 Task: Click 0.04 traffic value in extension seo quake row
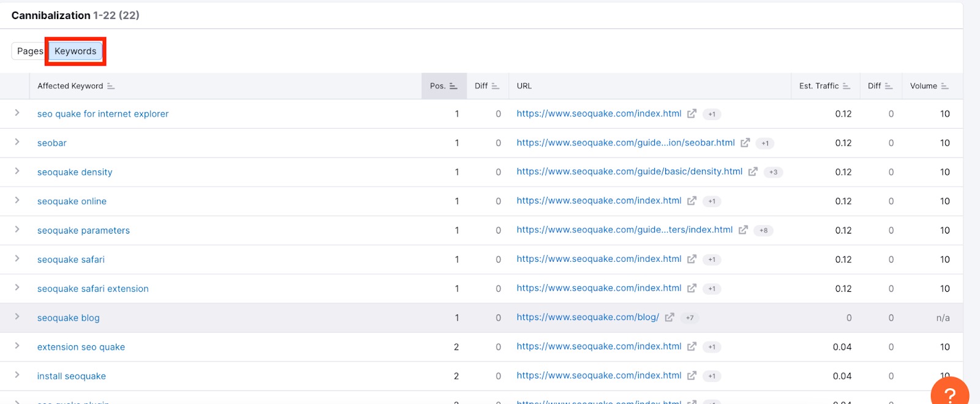pyautogui.click(x=842, y=347)
